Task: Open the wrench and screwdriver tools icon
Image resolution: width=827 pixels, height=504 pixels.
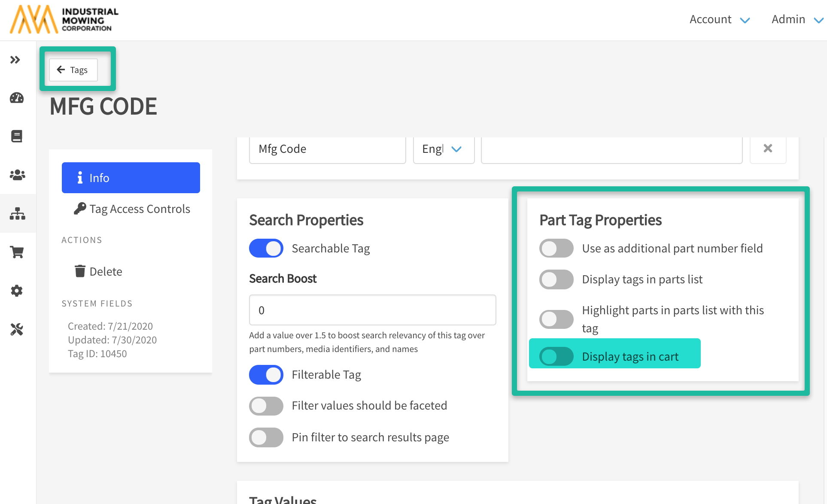Action: (x=17, y=329)
